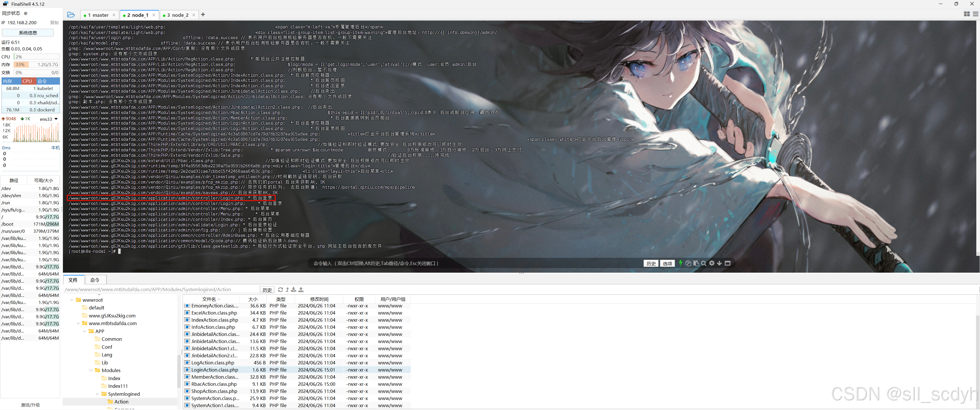The width and height of the screenshot is (980, 410).
Task: Select the 2 node_1 tab
Action: pyautogui.click(x=138, y=15)
